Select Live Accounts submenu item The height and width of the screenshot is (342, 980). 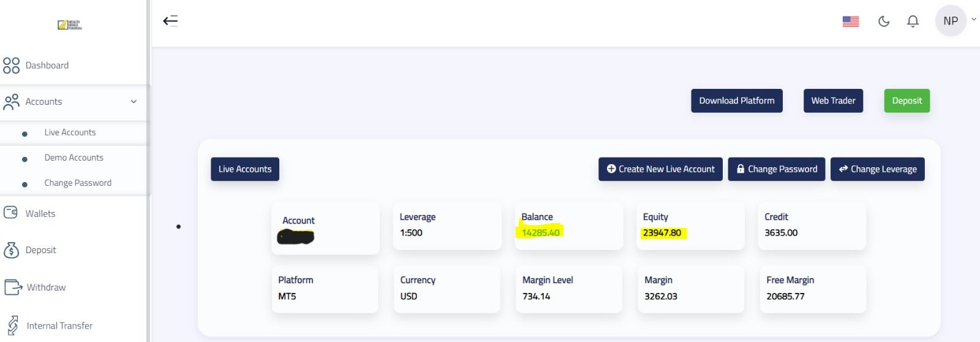(70, 132)
